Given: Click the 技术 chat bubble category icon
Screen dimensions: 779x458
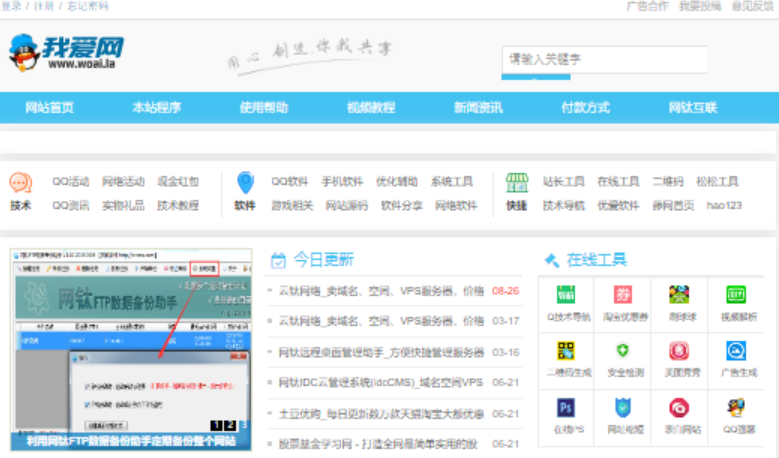Looking at the screenshot, I should click(x=20, y=183).
